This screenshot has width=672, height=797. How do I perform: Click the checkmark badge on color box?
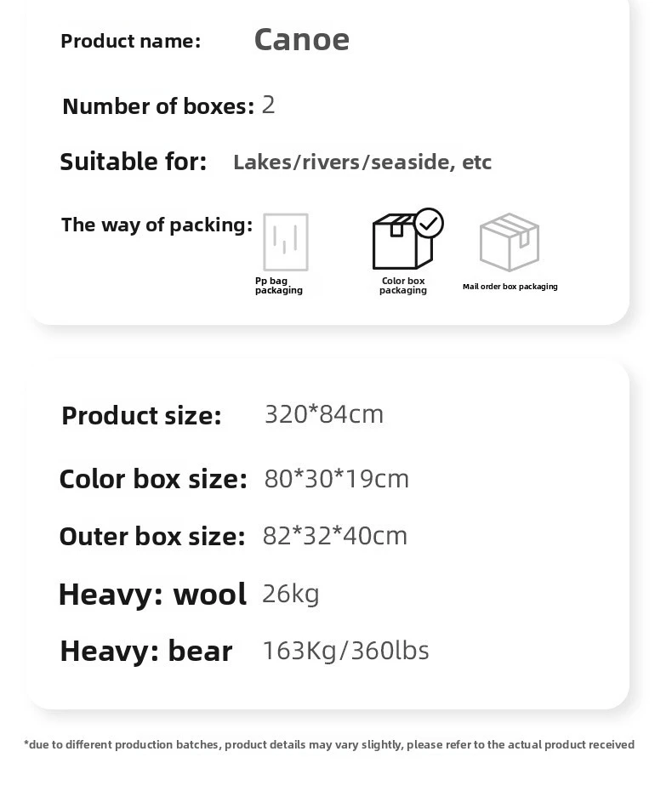click(x=429, y=223)
